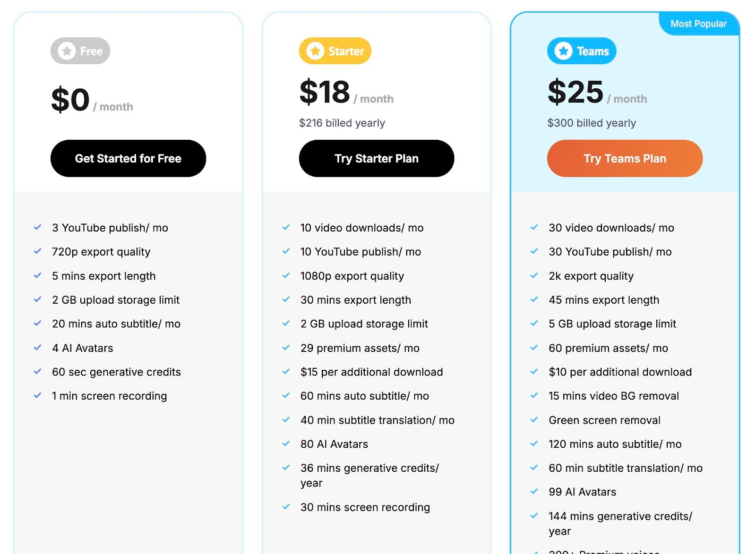Viewport: 756px width, 554px height.
Task: Click the $18 / month price
Action: click(346, 93)
